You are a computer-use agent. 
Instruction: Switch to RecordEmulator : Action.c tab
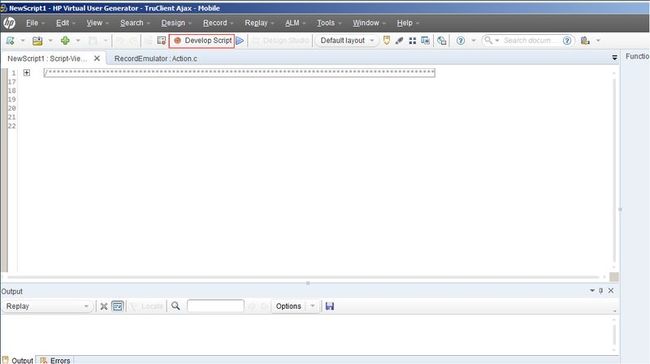[x=155, y=58]
